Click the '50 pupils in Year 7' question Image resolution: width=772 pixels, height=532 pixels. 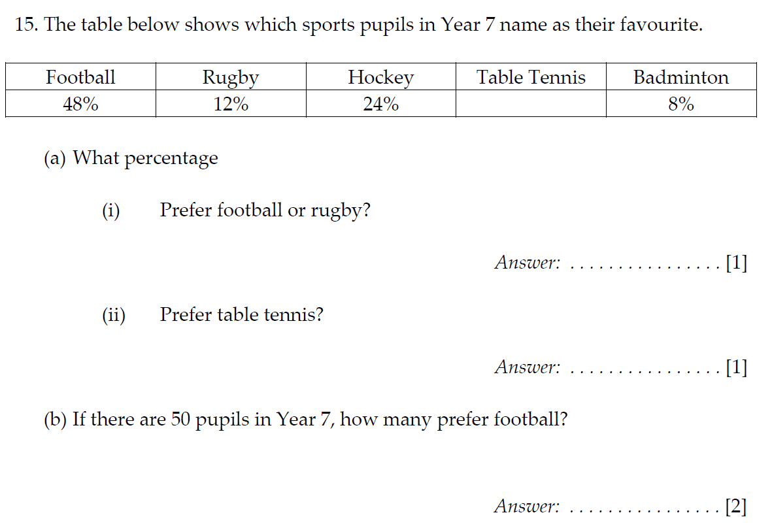(x=306, y=420)
